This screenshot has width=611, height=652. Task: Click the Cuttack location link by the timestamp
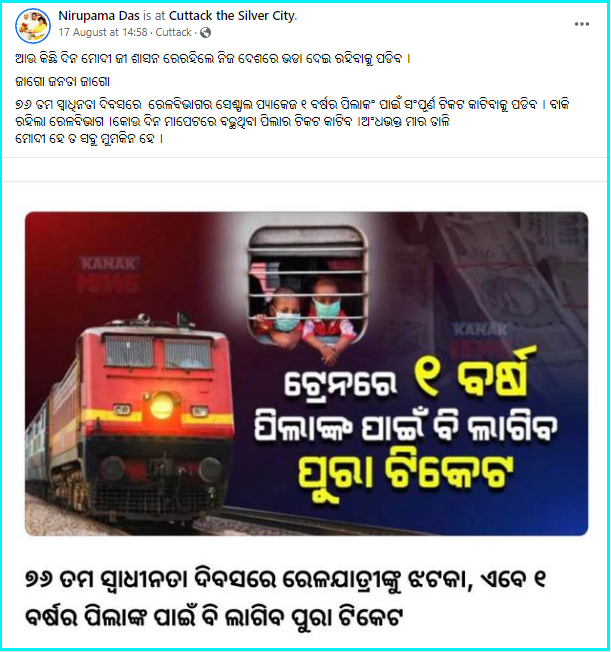click(173, 32)
